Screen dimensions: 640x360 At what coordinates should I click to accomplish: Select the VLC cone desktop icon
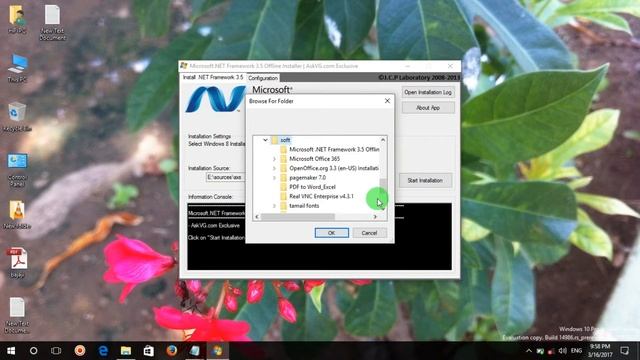[17, 214]
